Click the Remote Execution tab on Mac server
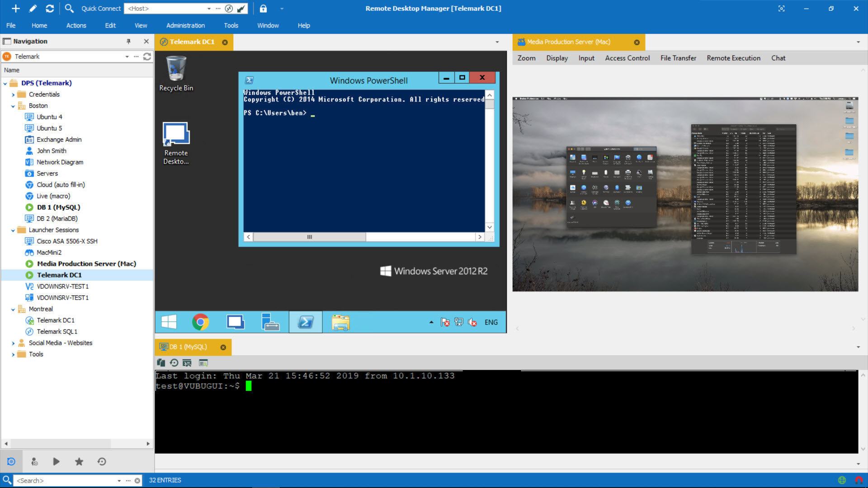 [x=733, y=58]
